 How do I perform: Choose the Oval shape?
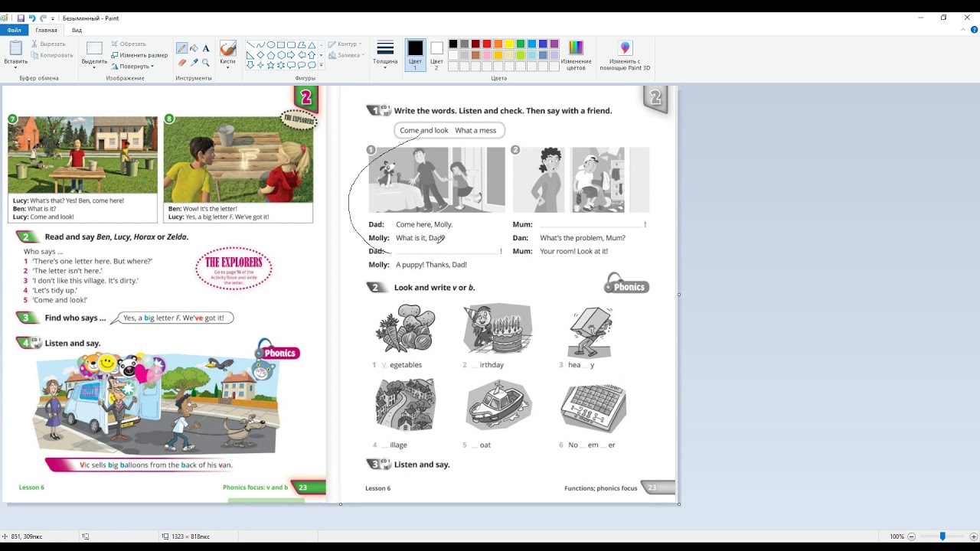pyautogui.click(x=271, y=44)
